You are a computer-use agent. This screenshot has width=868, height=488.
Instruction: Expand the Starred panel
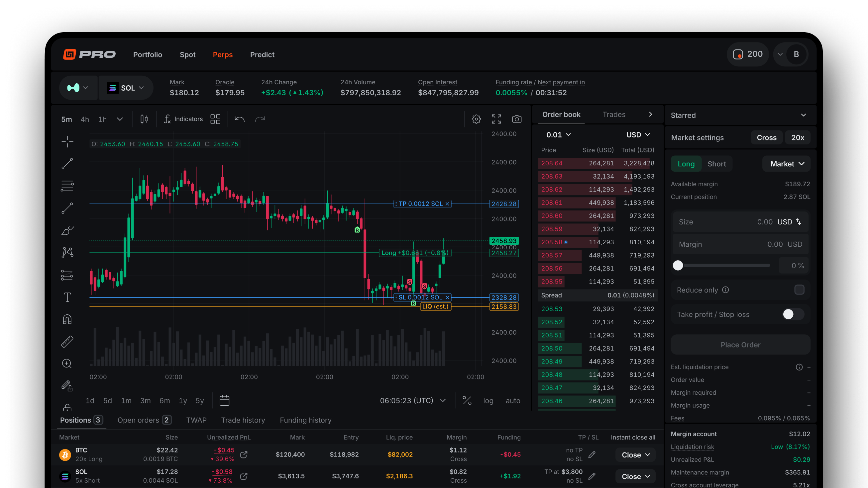click(x=804, y=115)
